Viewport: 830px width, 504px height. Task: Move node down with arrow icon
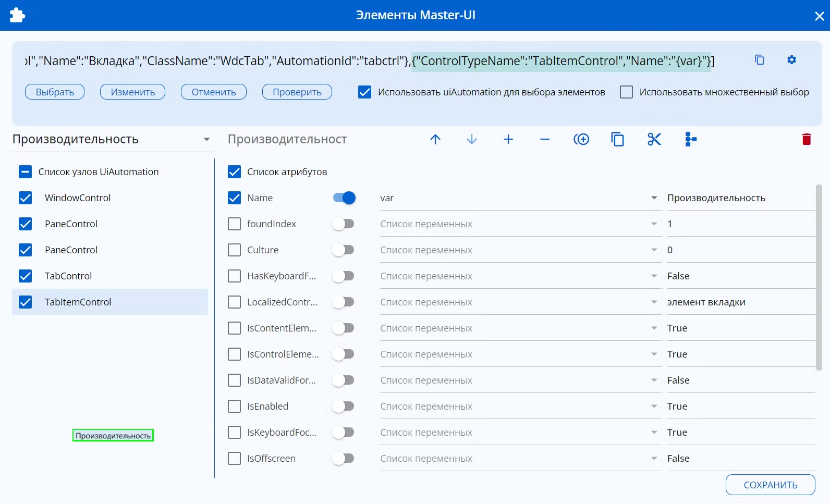tap(472, 139)
